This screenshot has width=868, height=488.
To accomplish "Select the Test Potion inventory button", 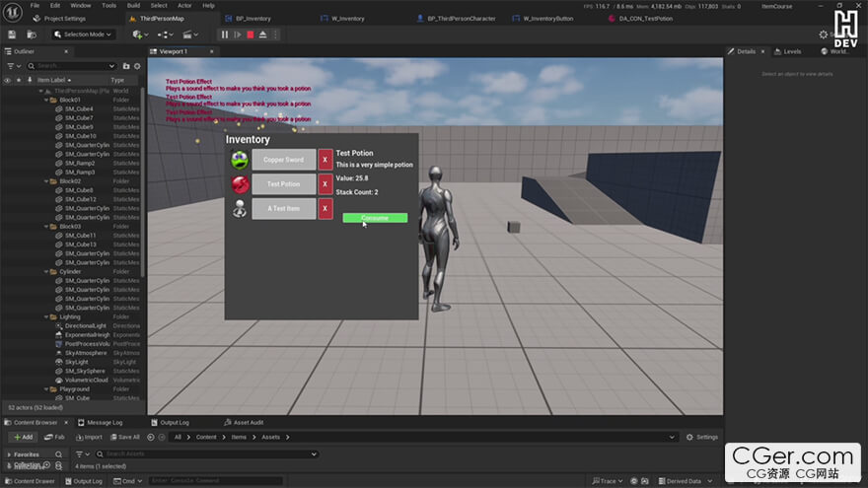I will (x=284, y=184).
